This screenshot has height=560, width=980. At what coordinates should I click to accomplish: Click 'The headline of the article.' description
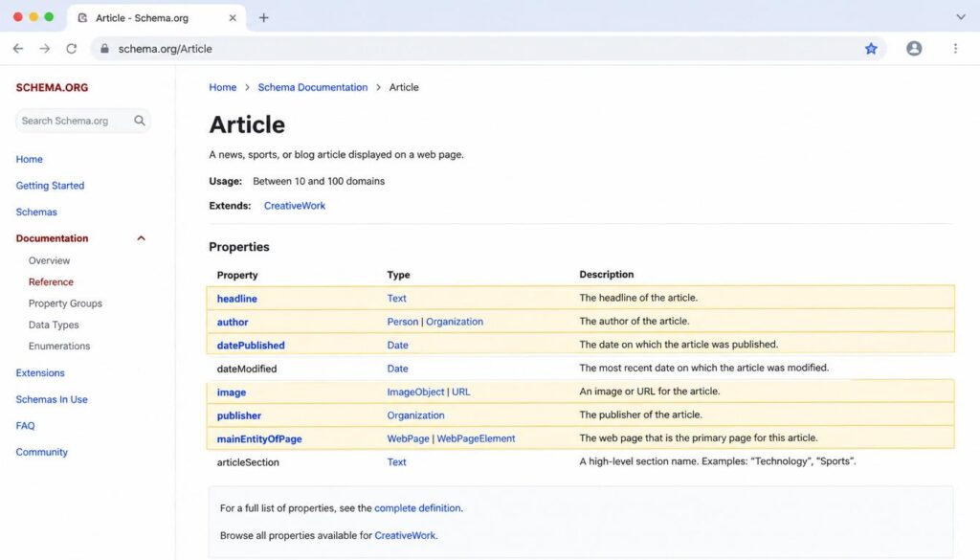tap(638, 298)
